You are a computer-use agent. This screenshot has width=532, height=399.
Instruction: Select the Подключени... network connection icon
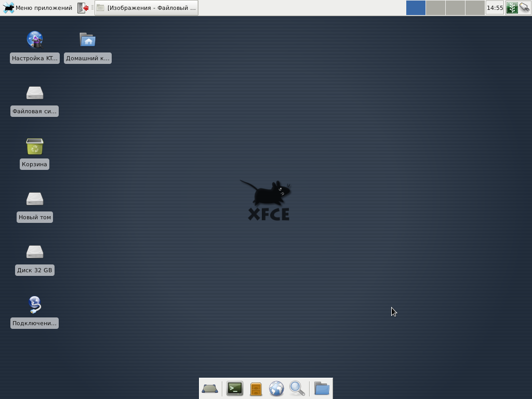35,304
